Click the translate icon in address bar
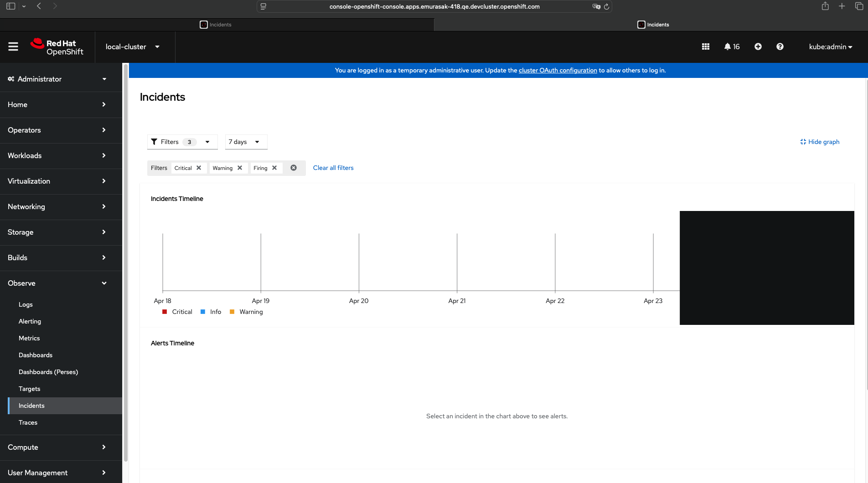This screenshot has height=483, width=868. point(596,6)
